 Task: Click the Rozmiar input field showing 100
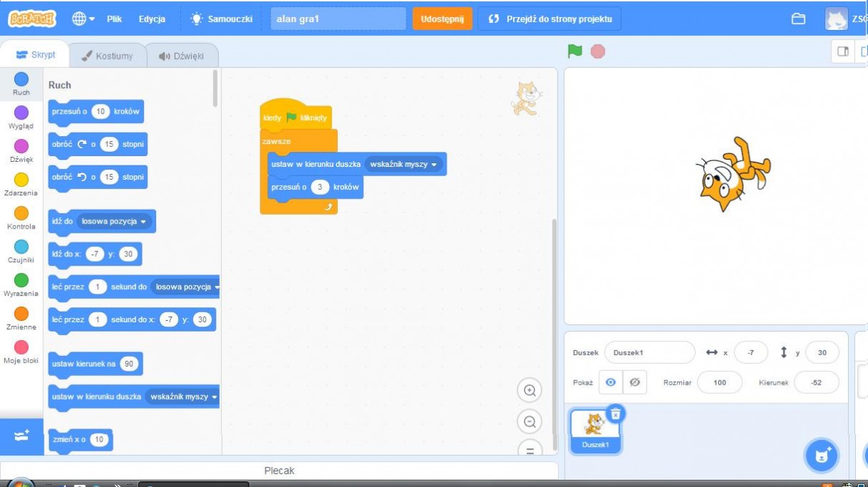(x=720, y=382)
